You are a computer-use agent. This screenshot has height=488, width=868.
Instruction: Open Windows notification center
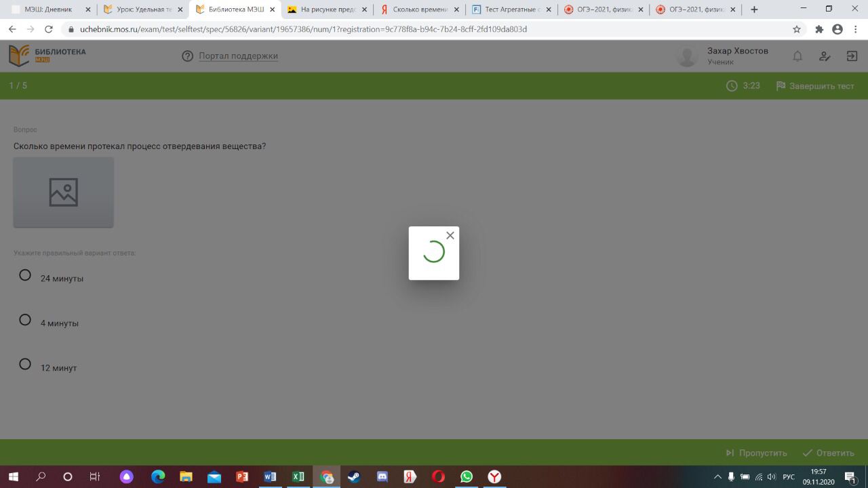tap(850, 477)
